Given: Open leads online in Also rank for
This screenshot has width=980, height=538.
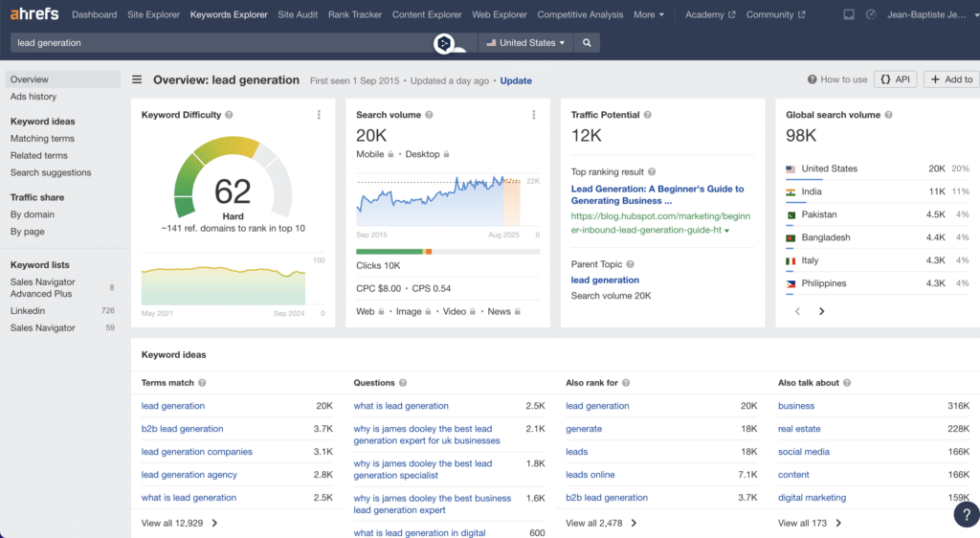Looking at the screenshot, I should click(x=590, y=475).
